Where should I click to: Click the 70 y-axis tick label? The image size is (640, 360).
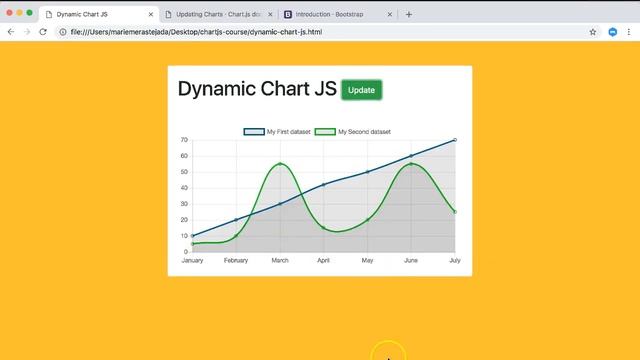[184, 140]
